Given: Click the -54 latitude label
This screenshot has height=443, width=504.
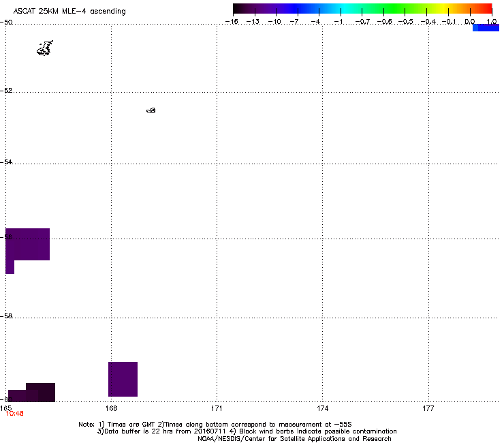Looking at the screenshot, I should click(x=6, y=162).
